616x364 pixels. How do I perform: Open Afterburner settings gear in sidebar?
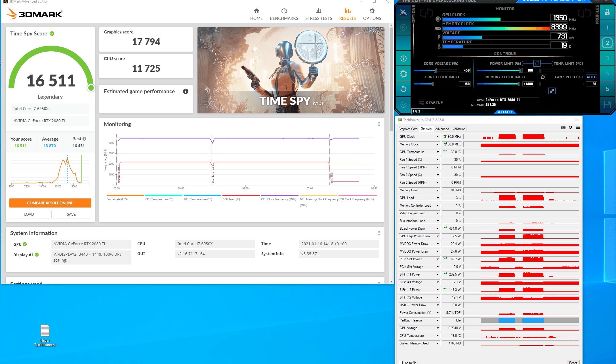click(403, 74)
